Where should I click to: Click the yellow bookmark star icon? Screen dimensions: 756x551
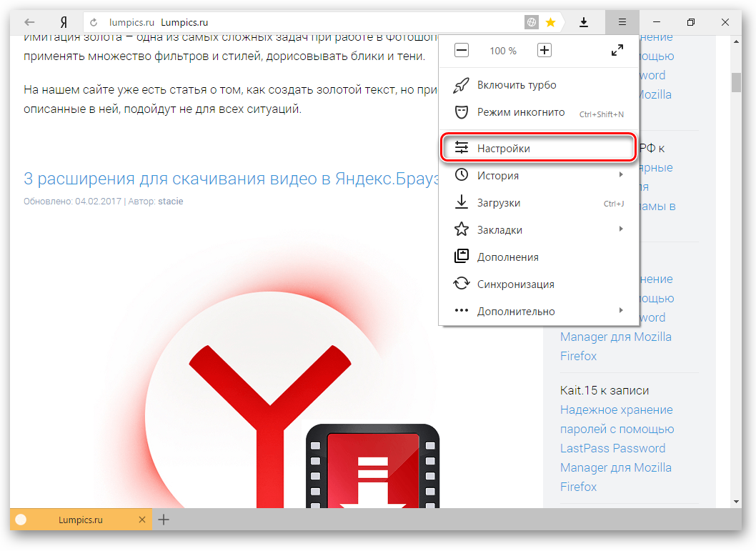[550, 23]
